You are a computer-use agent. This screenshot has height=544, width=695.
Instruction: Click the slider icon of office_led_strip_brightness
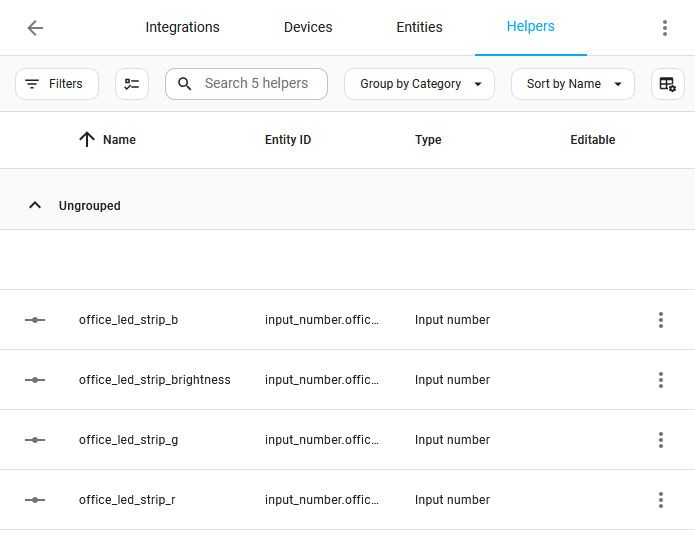point(35,380)
